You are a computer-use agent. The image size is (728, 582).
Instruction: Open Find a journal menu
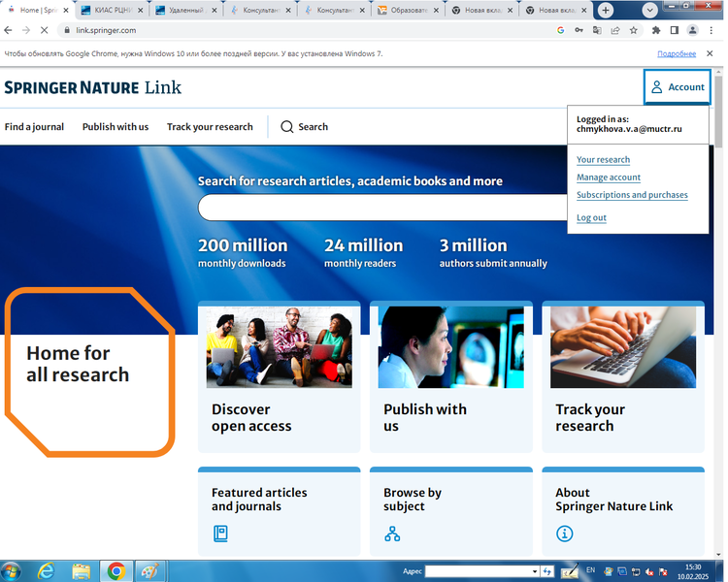[34, 127]
